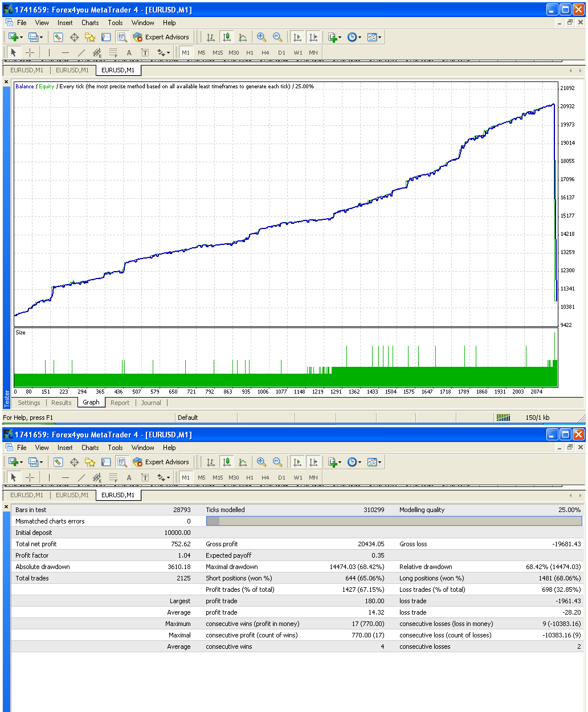This screenshot has height=712, width=588.
Task: Select Cursor arrow tool in bottom window
Action: (14, 477)
